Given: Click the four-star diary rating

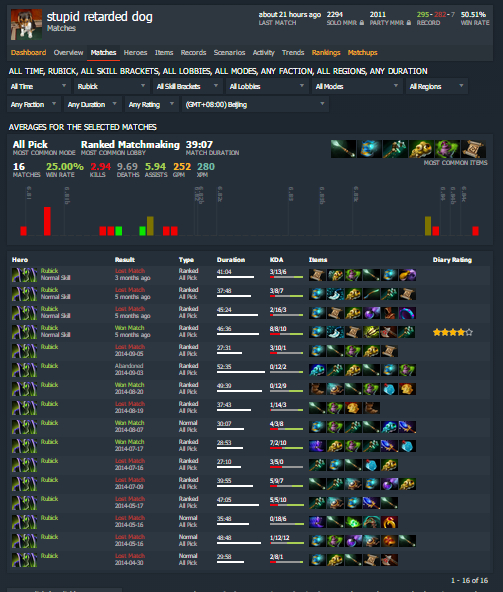Looking at the screenshot, I should (x=452, y=332).
